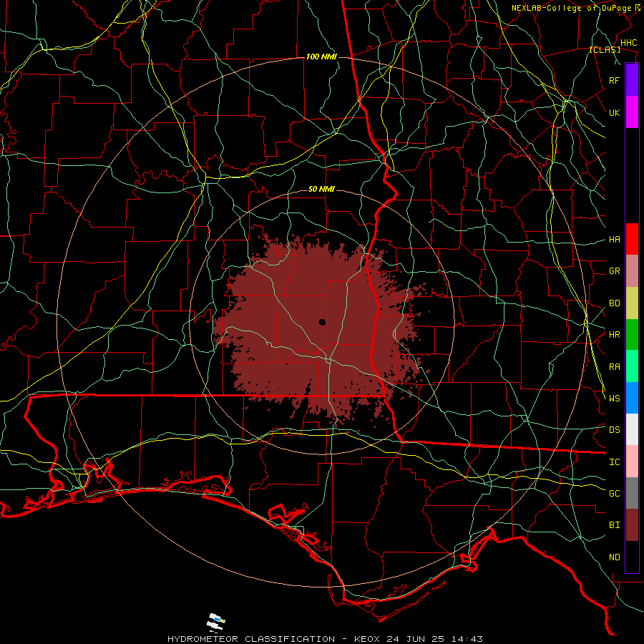The height and width of the screenshot is (644, 644).
Task: Click the red HA legend color swatch
Action: 632,239
